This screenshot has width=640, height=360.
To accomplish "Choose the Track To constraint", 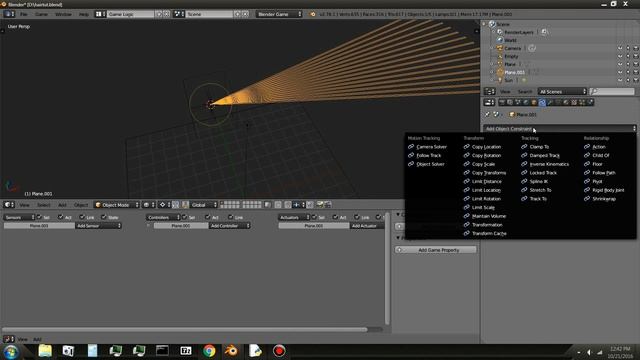I will click(534, 199).
